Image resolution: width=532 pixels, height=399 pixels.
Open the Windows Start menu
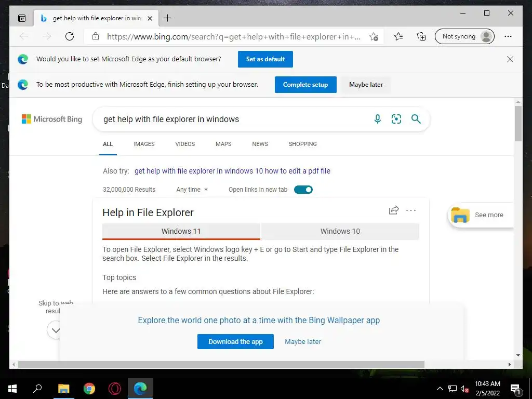click(x=12, y=389)
